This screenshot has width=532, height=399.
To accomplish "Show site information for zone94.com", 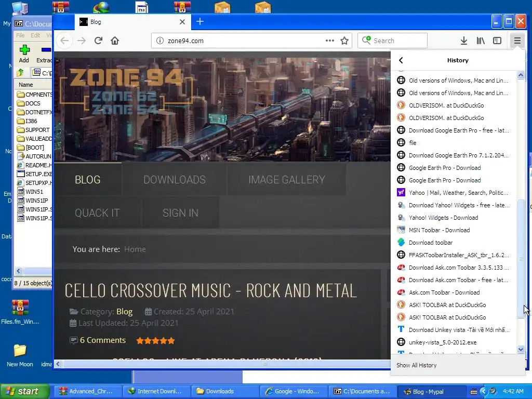I will pos(160,41).
